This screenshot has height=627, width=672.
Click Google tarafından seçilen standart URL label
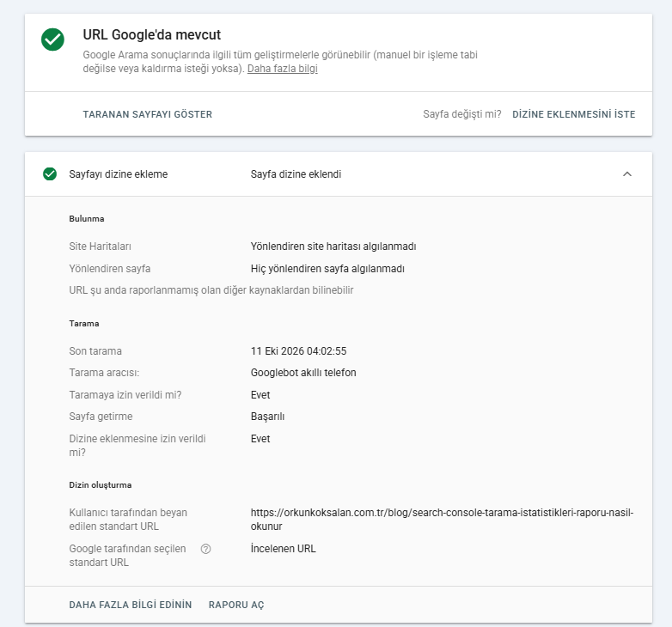click(128, 556)
